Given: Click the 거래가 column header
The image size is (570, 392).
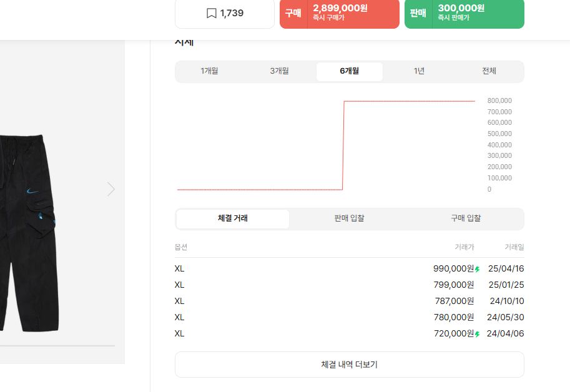Looking at the screenshot, I should coord(464,247).
